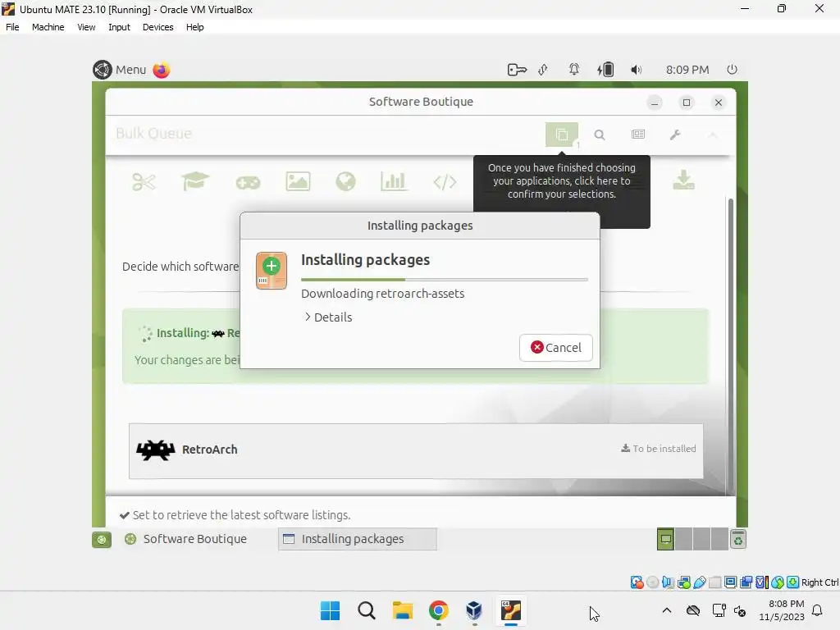Open Windows Start menu
This screenshot has height=630, width=840.
coord(330,610)
